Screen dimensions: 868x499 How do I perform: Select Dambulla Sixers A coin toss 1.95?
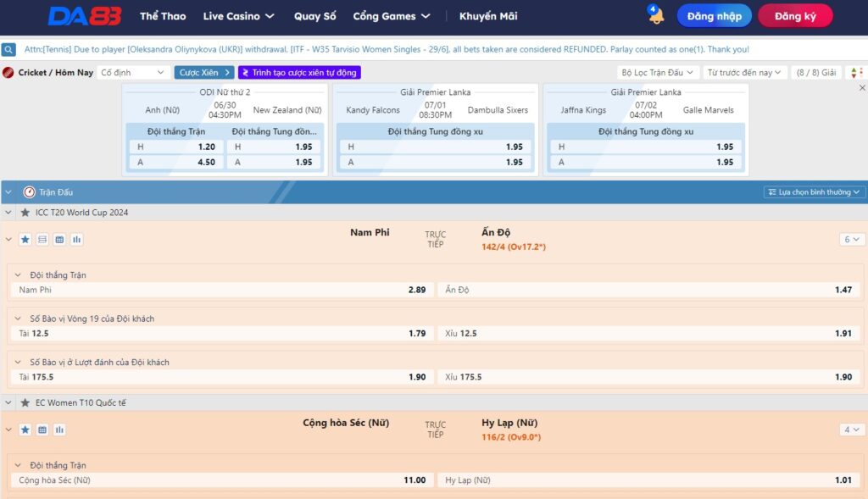435,162
